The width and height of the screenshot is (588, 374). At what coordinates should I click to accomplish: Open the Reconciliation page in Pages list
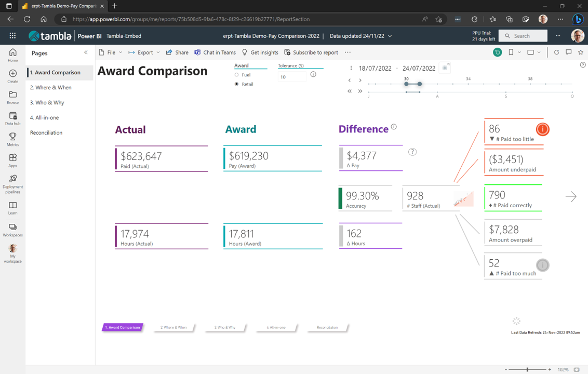click(46, 133)
